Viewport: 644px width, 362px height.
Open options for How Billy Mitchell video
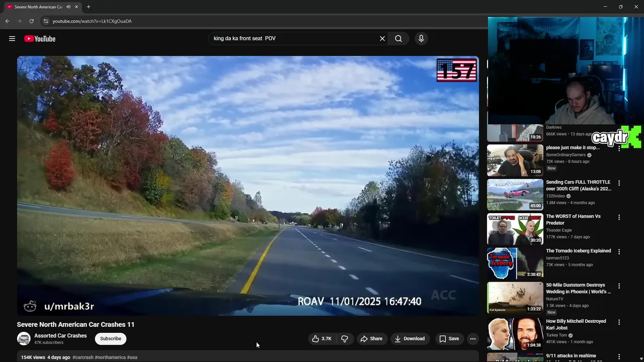click(619, 322)
